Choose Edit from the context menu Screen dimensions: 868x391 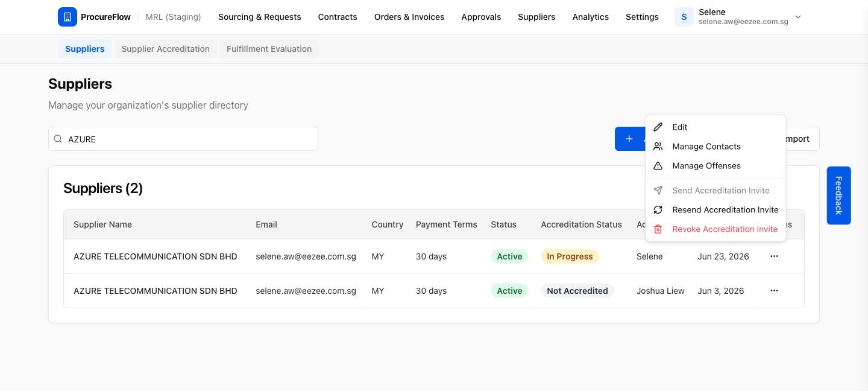715,127
